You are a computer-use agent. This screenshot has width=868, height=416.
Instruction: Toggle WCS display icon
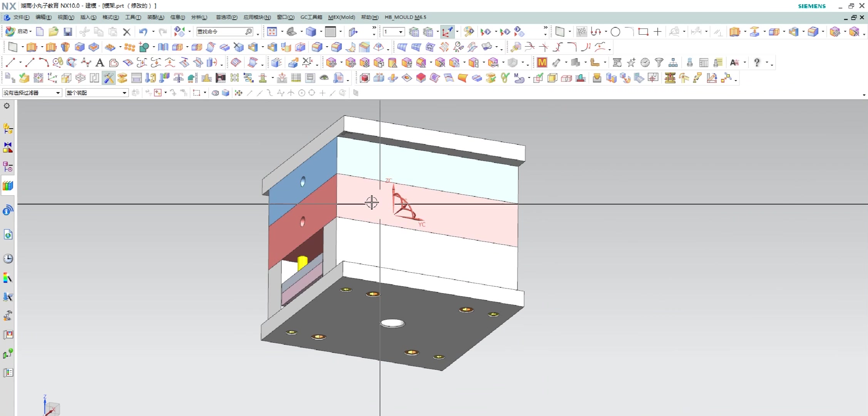point(447,32)
